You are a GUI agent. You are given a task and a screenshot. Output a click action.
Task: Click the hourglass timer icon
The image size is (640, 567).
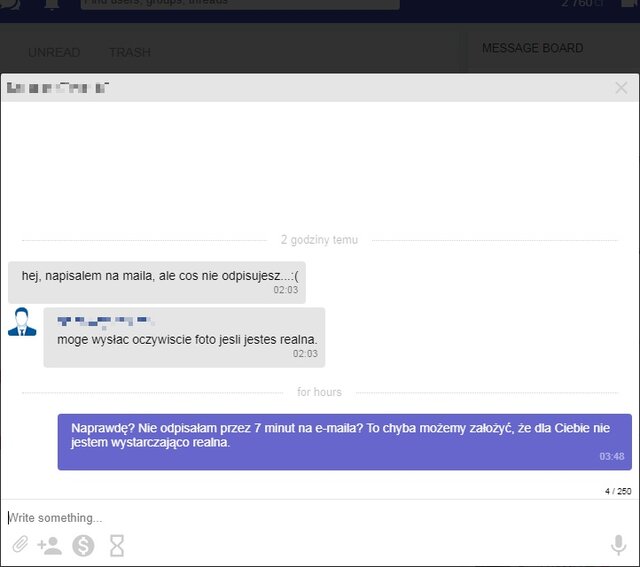pos(117,545)
